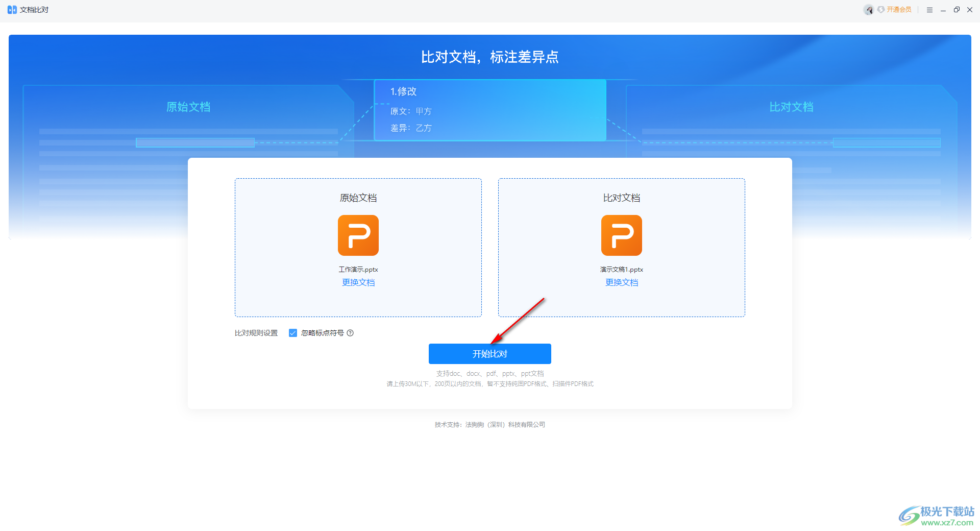
Task: Restore down the window
Action: tap(957, 10)
